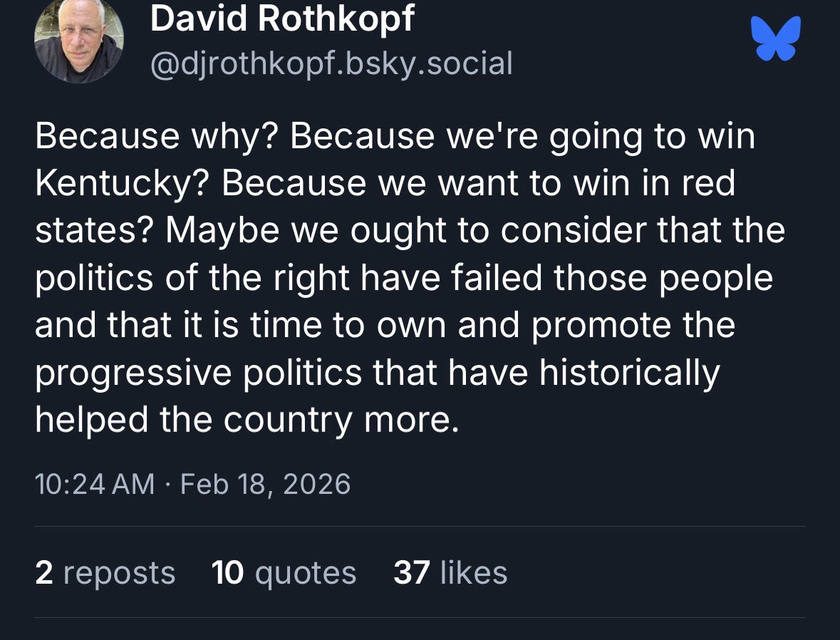Click the David Rothkopf display name
The image size is (840, 640).
point(282,17)
